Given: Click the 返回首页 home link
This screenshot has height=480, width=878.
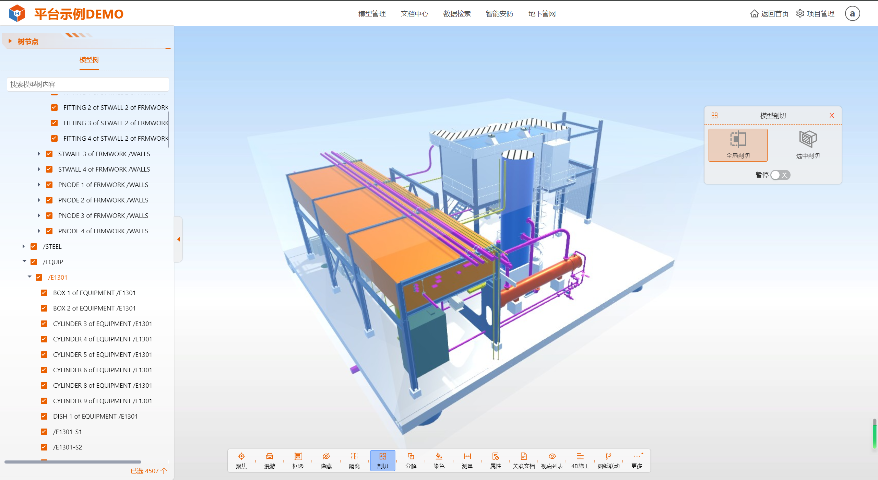Looking at the screenshot, I should (768, 14).
